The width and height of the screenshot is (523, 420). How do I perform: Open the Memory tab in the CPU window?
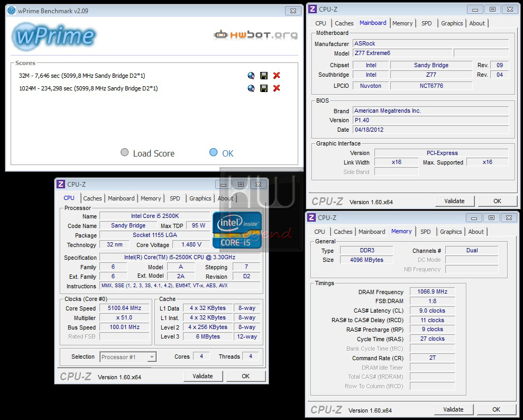pyautogui.click(x=151, y=198)
